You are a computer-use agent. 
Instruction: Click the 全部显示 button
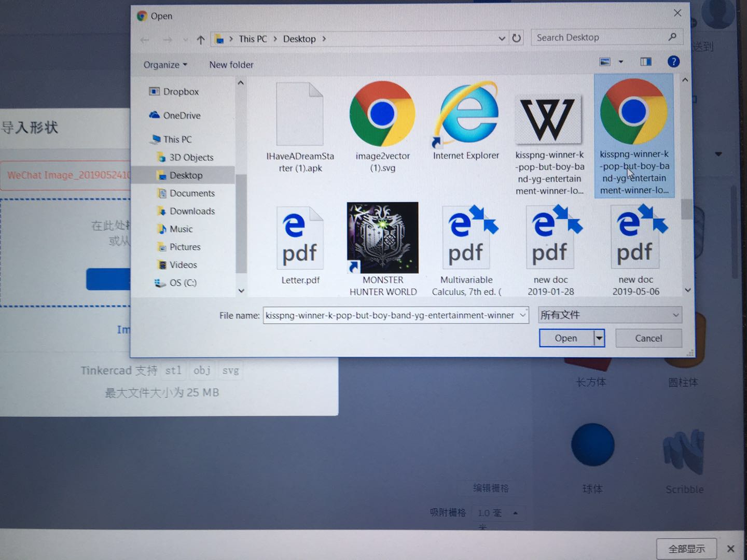[686, 549]
